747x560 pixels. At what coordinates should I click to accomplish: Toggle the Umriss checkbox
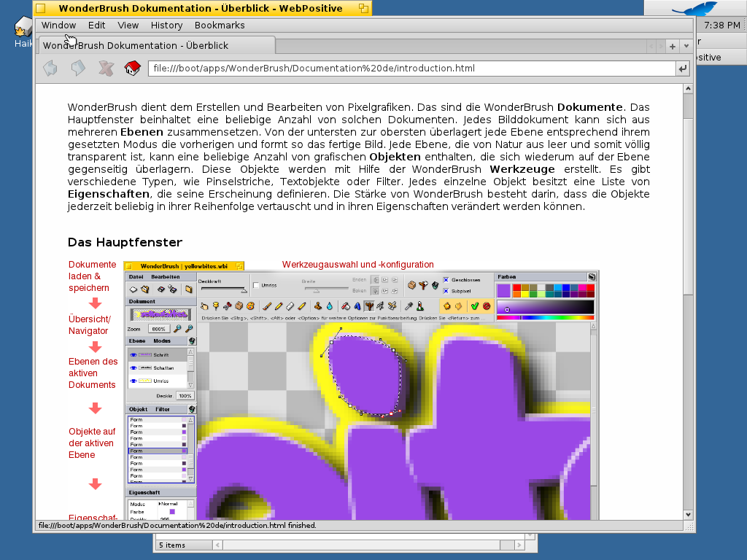256,285
